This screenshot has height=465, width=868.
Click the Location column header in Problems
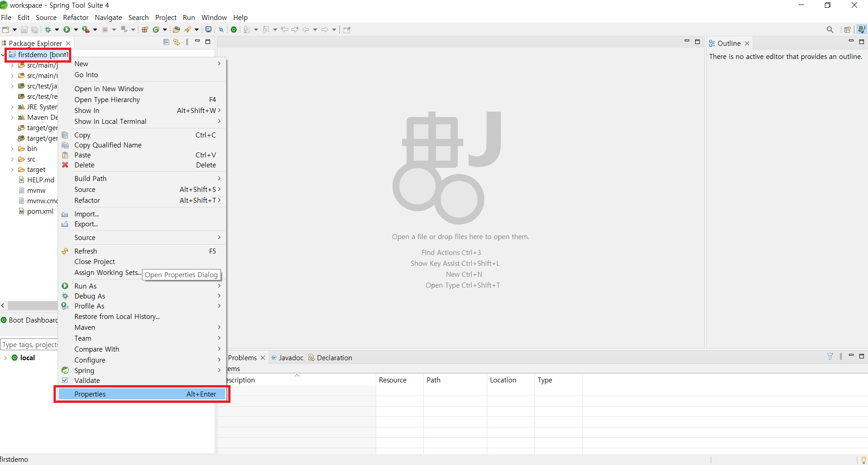pos(510,380)
